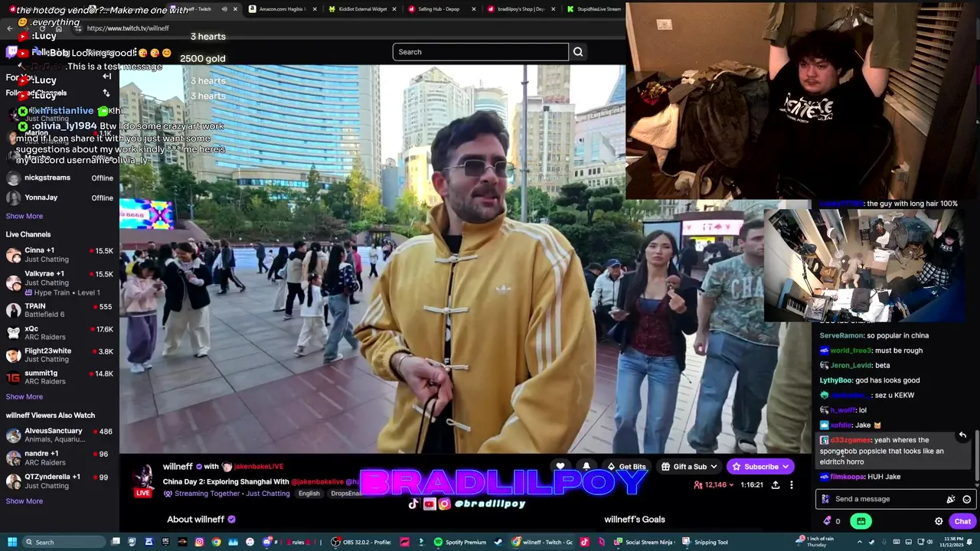Click the Just Chatting category link
This screenshot has height=551, width=980.
tap(267, 494)
